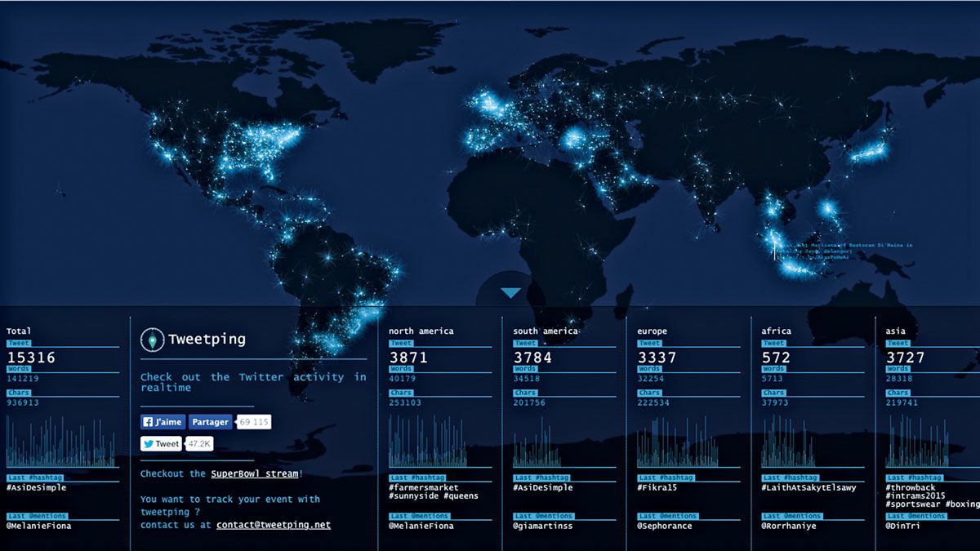
Task: Click the #farmersmarket hashtag
Action: point(424,487)
